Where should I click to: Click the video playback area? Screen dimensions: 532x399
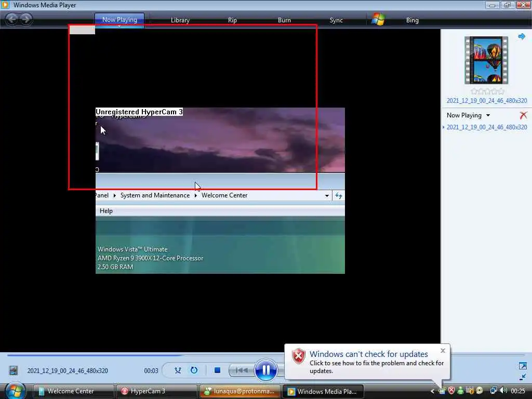click(x=220, y=190)
